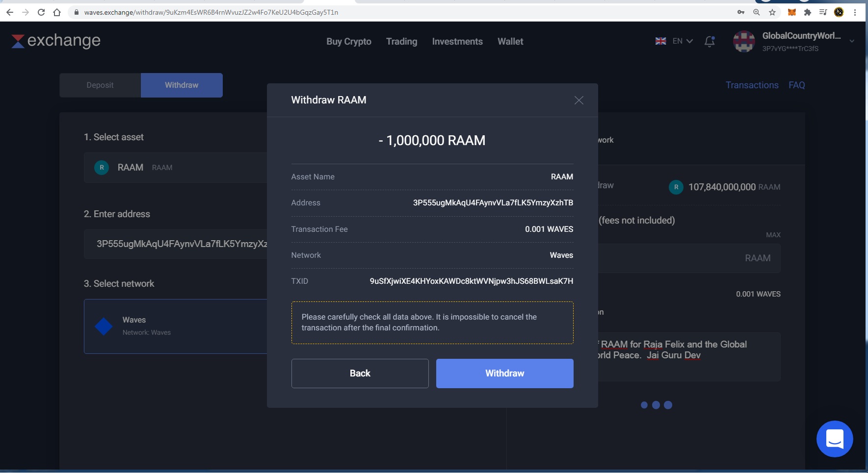Open the FAQ link
This screenshot has height=473, width=868.
(796, 85)
